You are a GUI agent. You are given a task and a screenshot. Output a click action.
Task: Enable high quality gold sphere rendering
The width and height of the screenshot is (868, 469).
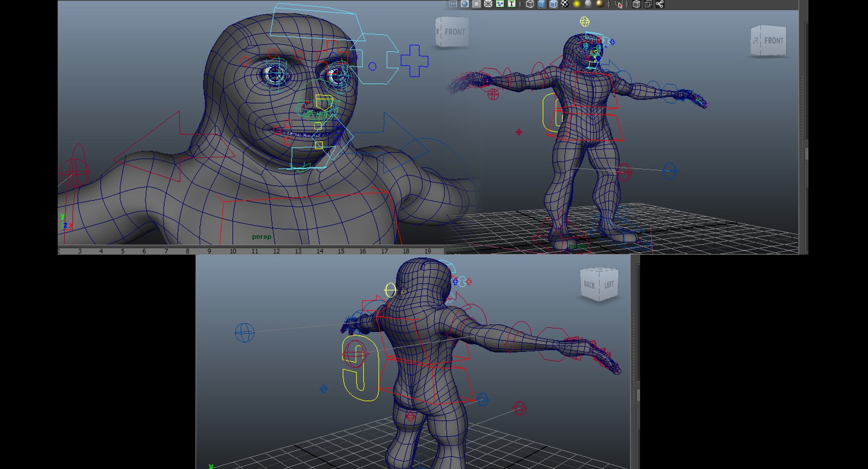pos(600,4)
